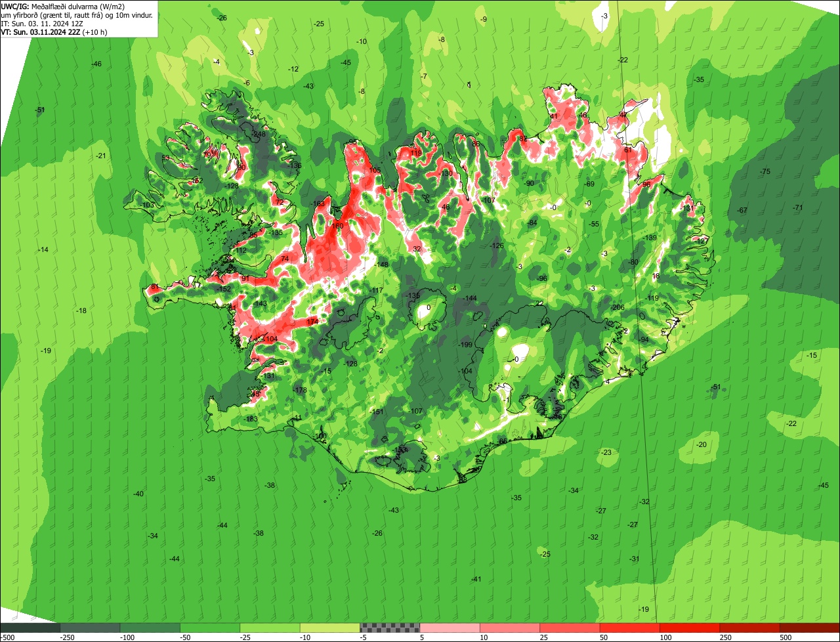Click the legend swatch between -250 and -100
This screenshot has height=642, width=840.
pyautogui.click(x=90, y=628)
